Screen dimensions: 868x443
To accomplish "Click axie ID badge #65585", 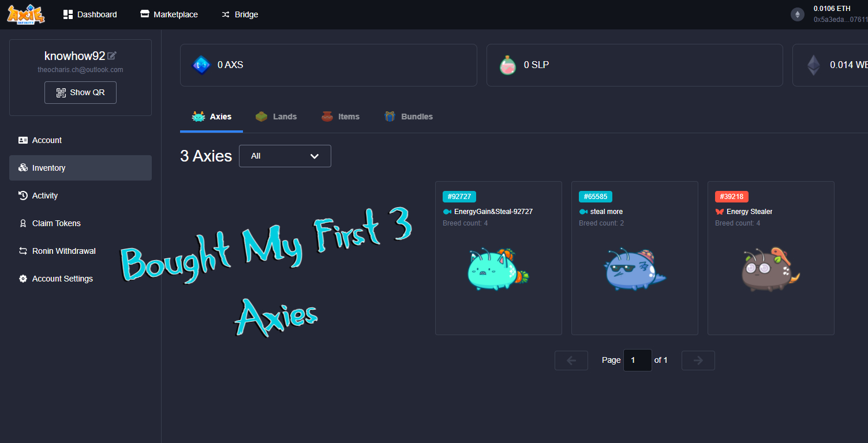I will [x=596, y=197].
